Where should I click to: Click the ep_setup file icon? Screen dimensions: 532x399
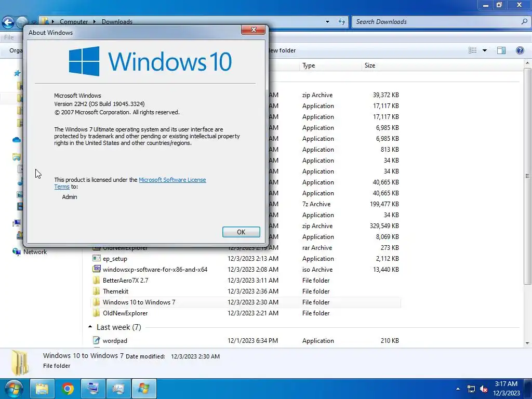coord(97,258)
